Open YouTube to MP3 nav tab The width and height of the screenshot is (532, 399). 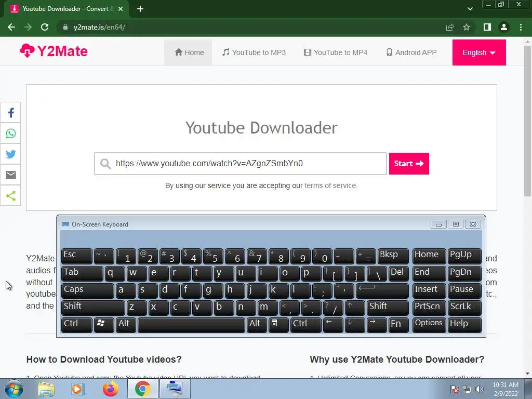(x=254, y=52)
